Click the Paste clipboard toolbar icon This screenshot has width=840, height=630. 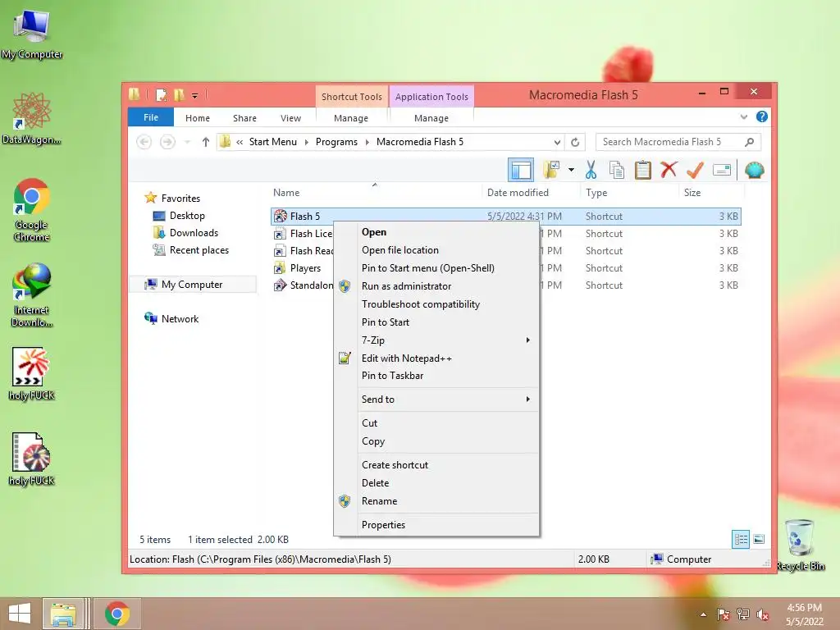pos(643,171)
